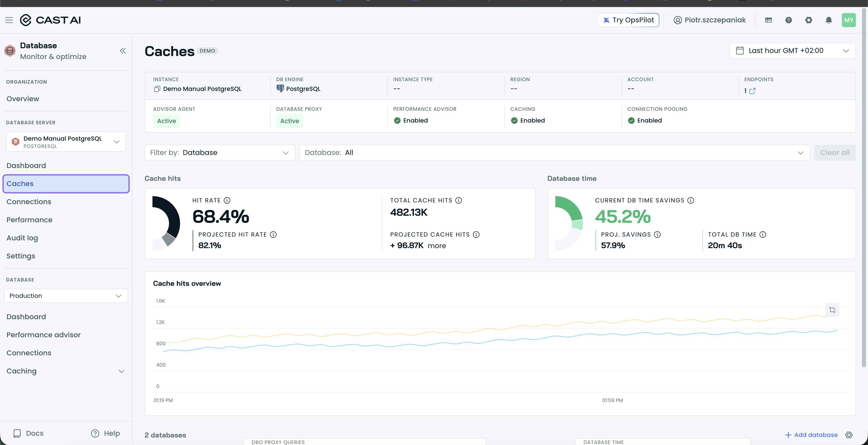Click the Database Proxy Active badge

click(x=289, y=121)
